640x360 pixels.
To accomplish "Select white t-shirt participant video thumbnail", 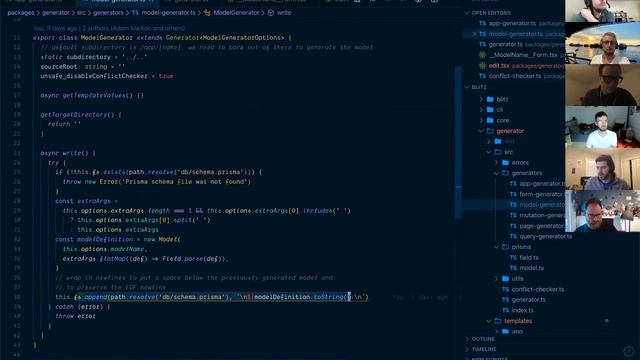I will [602, 127].
